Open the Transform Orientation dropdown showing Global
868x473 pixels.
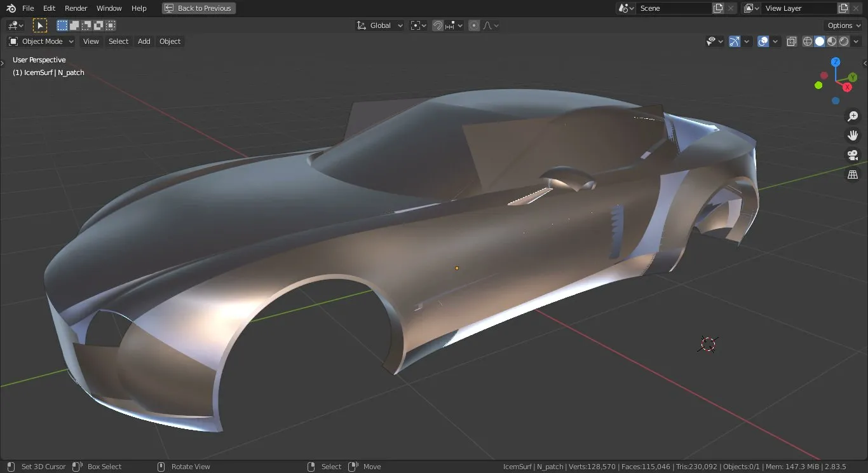[379, 25]
